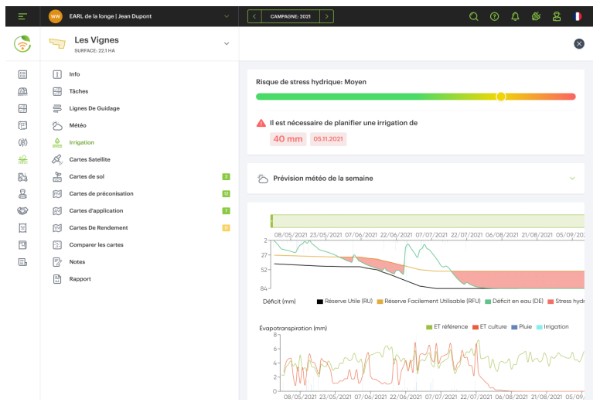Click the Les Vignes field shape thumbnail
Viewport: 600px width, 400px height.
57,44
